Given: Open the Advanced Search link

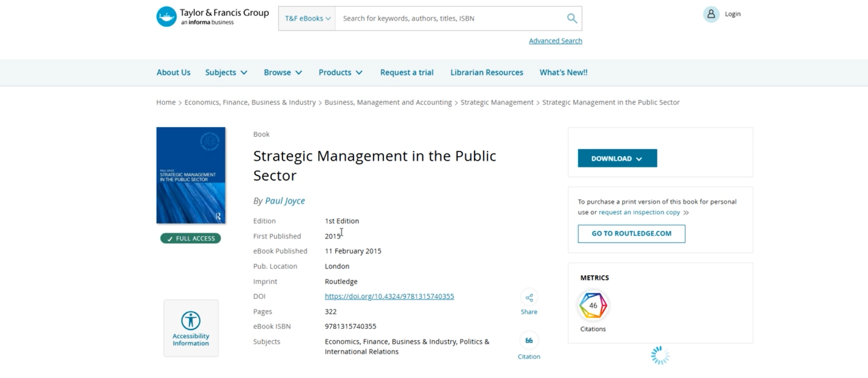Looking at the screenshot, I should point(555,41).
